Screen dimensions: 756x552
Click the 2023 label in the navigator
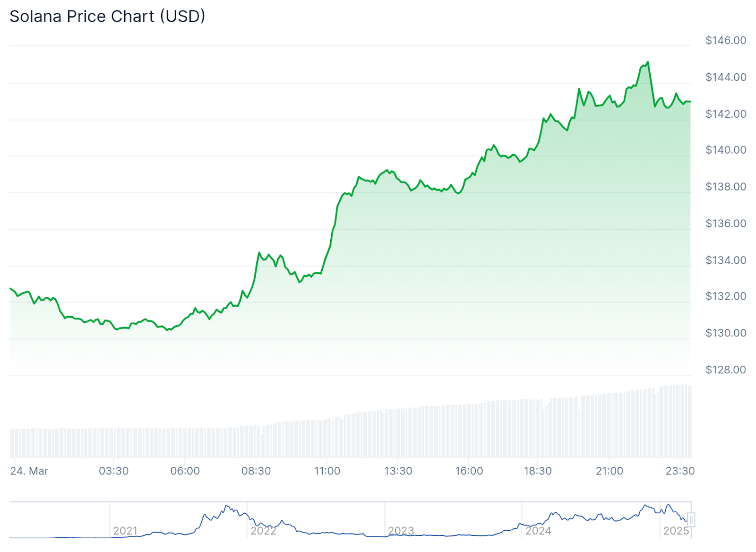(401, 531)
